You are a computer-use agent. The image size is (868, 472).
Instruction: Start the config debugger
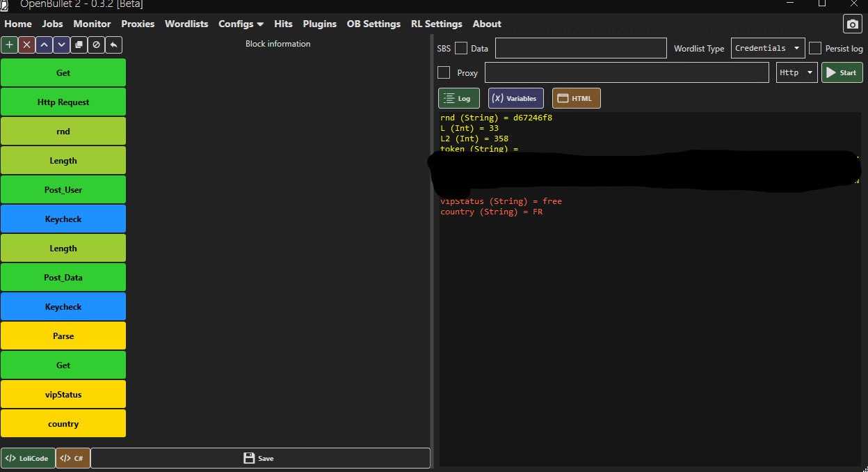[842, 72]
